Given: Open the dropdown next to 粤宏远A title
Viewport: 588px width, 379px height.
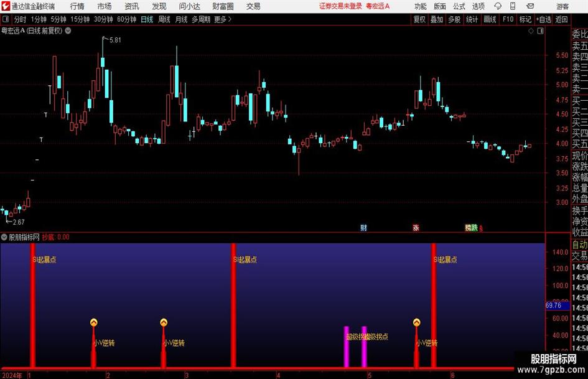Looking at the screenshot, I should coord(68,30).
